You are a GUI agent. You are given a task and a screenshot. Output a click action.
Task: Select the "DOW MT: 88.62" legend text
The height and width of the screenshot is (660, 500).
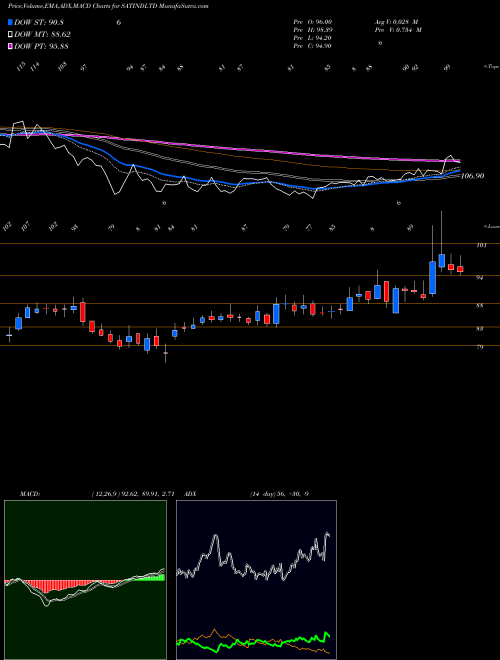(42, 35)
